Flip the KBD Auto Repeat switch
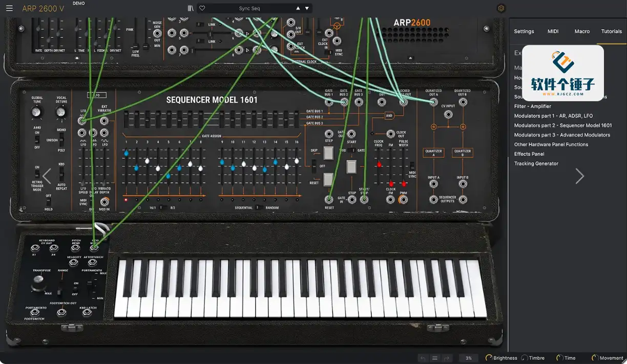 (61, 174)
